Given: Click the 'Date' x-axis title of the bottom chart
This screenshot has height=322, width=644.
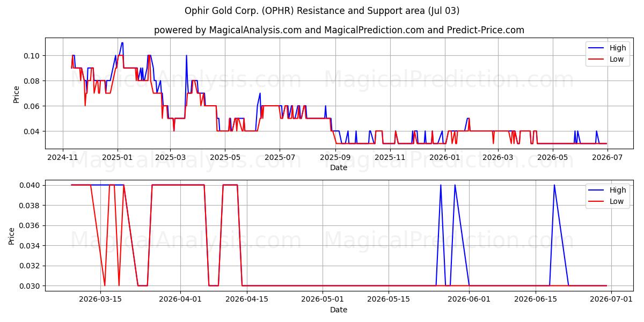Looking at the screenshot, I should 339,310.
